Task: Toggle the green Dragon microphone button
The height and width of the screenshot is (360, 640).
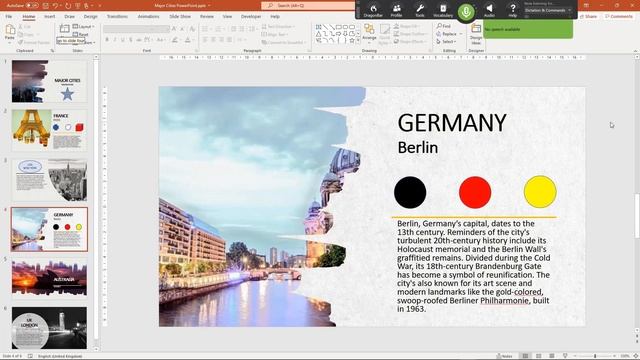Action: click(x=466, y=11)
